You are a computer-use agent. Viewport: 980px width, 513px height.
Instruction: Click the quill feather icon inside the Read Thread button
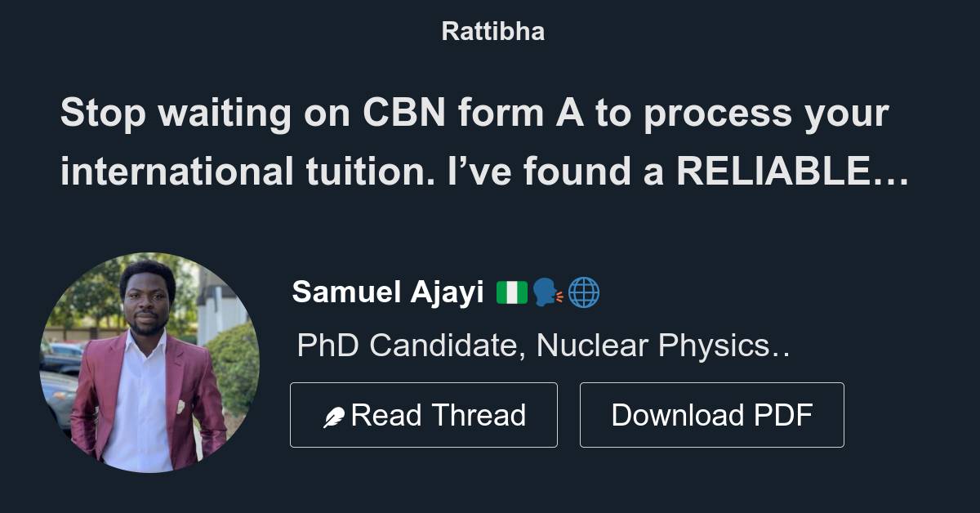[x=336, y=414]
